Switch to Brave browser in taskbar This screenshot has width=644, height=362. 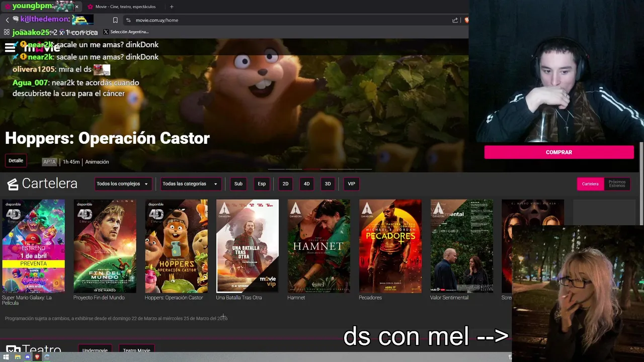point(37,357)
